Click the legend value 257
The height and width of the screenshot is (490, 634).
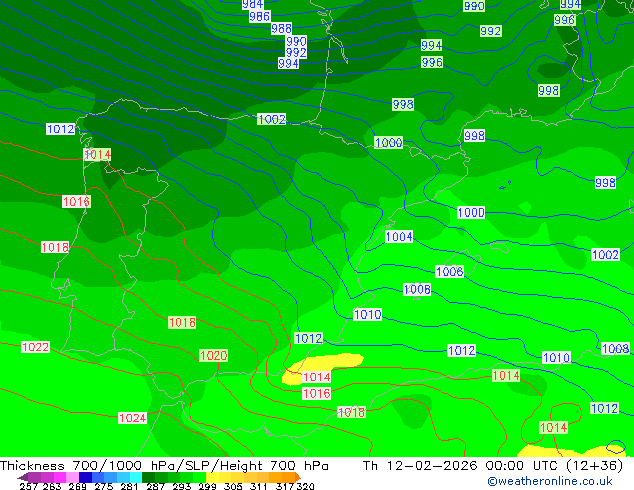point(29,486)
